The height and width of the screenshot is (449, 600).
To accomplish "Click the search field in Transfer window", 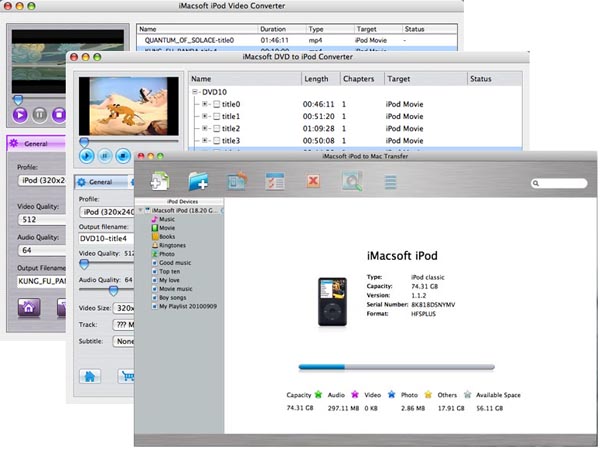I will click(559, 183).
